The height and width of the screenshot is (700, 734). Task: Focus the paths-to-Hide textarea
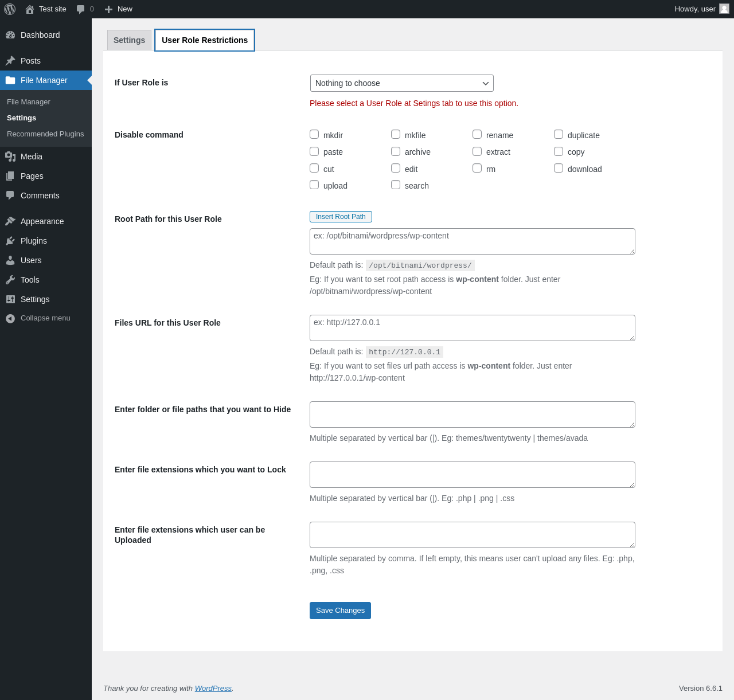[473, 414]
